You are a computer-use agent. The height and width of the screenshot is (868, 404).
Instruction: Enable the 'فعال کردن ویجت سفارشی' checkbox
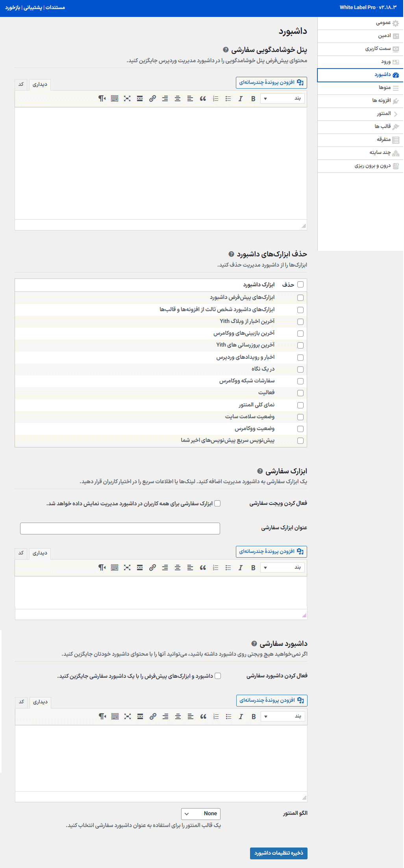pos(217,503)
